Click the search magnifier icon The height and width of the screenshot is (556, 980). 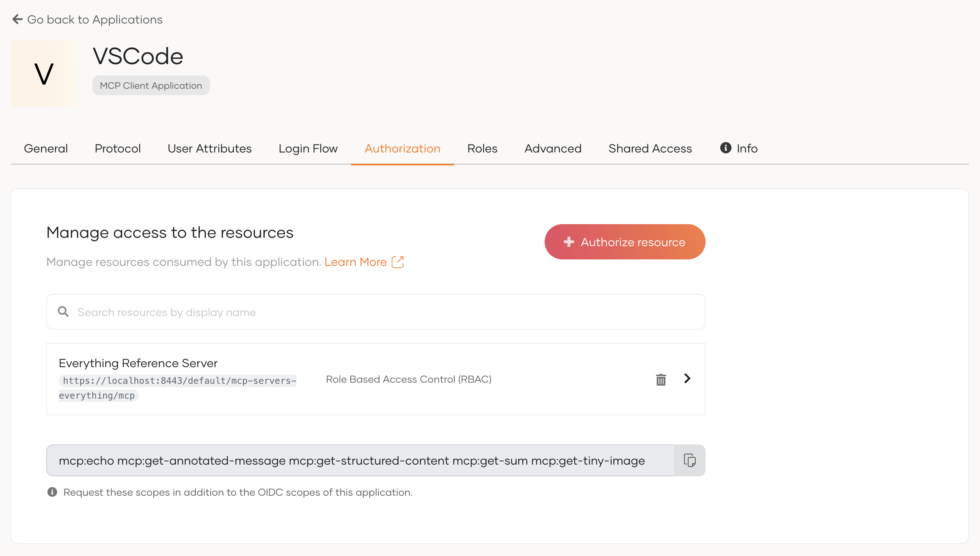coord(63,312)
